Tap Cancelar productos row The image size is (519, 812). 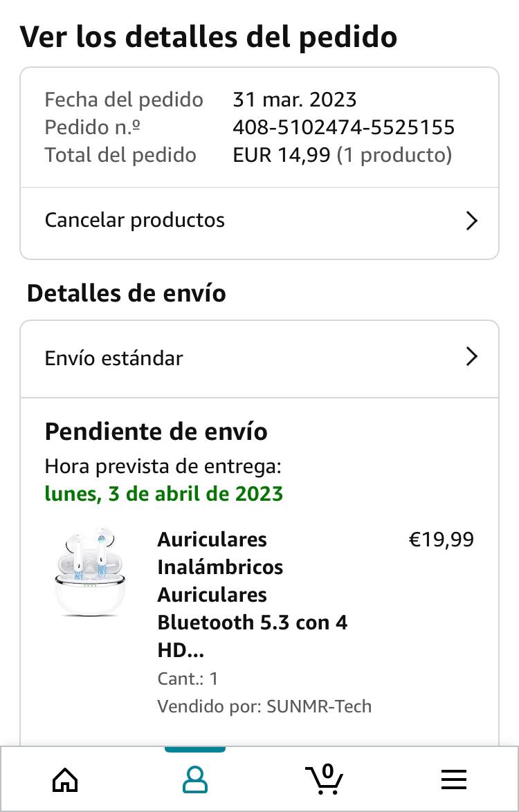click(x=135, y=221)
